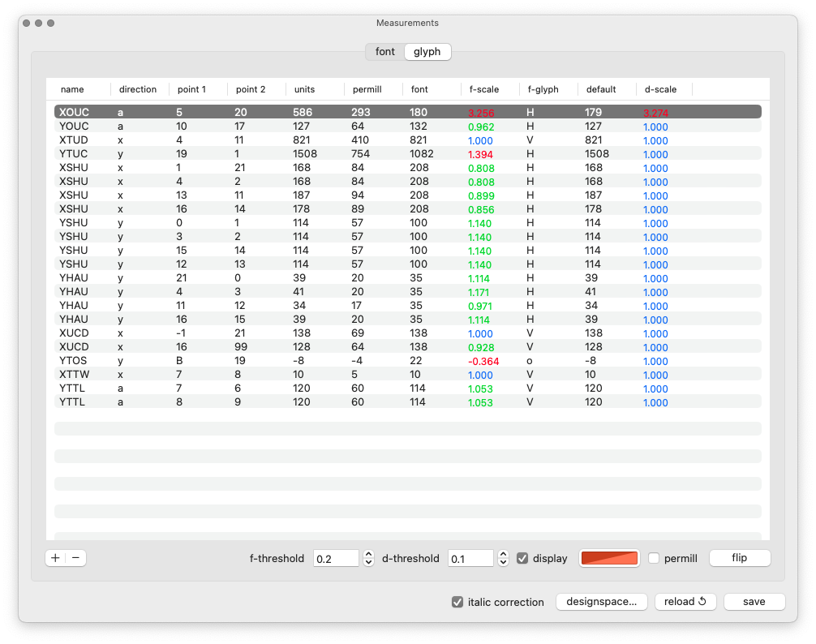This screenshot has height=644, width=816.
Task: Click the plus button to add measurement
Action: (x=55, y=558)
